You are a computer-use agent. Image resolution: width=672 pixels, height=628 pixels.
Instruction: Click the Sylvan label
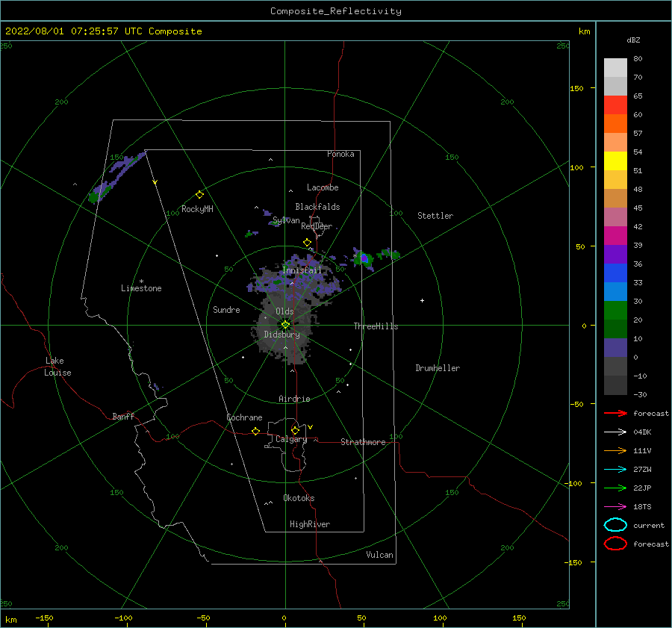286,220
